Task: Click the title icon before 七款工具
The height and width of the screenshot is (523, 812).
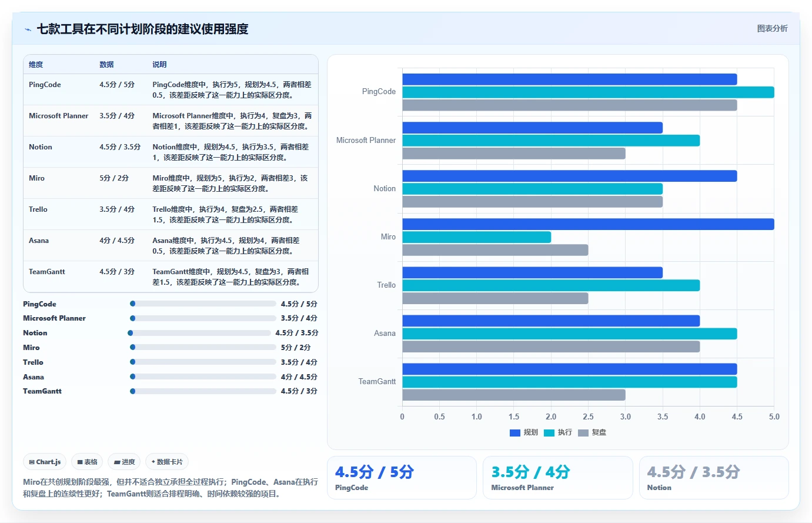Action: (28, 29)
